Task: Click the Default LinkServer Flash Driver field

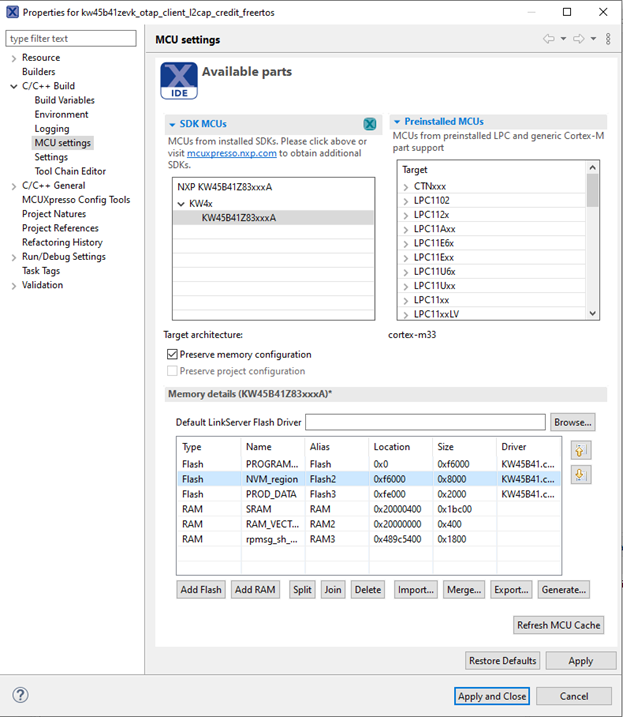Action: (425, 422)
